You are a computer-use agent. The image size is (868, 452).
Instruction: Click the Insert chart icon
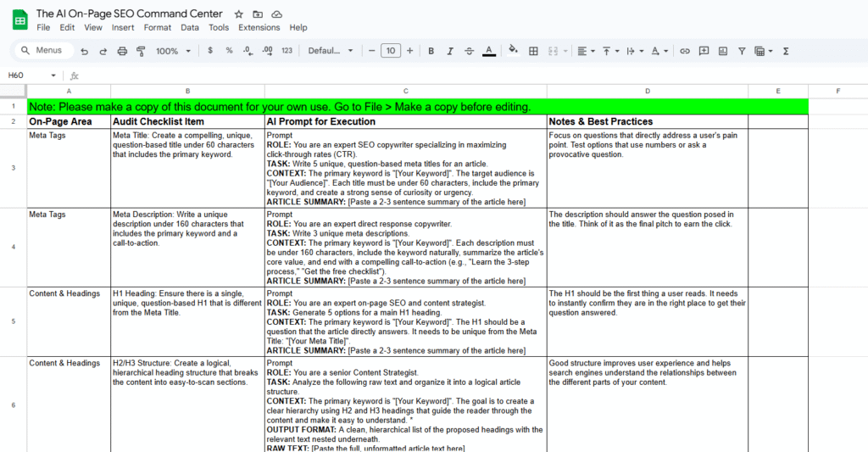pos(723,51)
